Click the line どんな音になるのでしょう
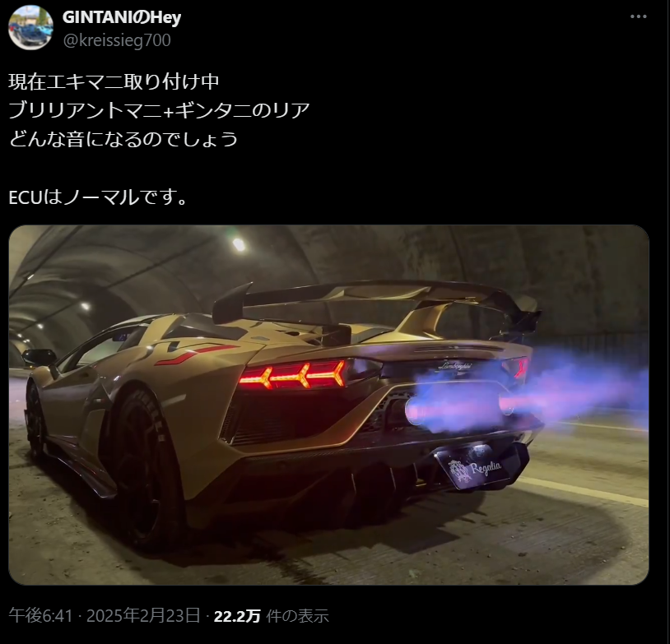This screenshot has width=670, height=644. pos(123,139)
